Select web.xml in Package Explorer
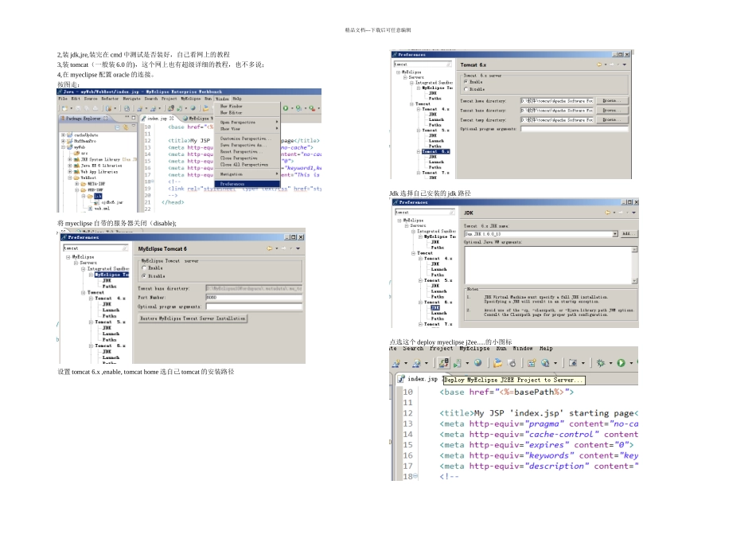Screen dimensions: 756x535 tap(102, 209)
